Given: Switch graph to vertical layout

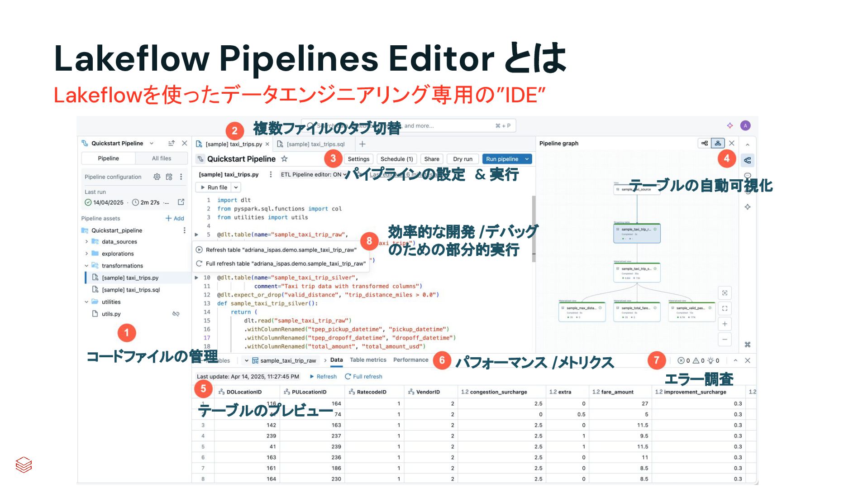Looking at the screenshot, I should click(x=718, y=144).
